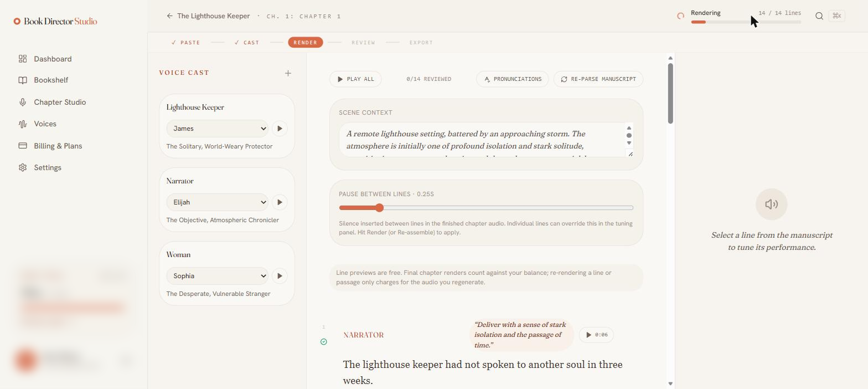The width and height of the screenshot is (868, 389).
Task: Go to the Export step
Action: tap(421, 43)
